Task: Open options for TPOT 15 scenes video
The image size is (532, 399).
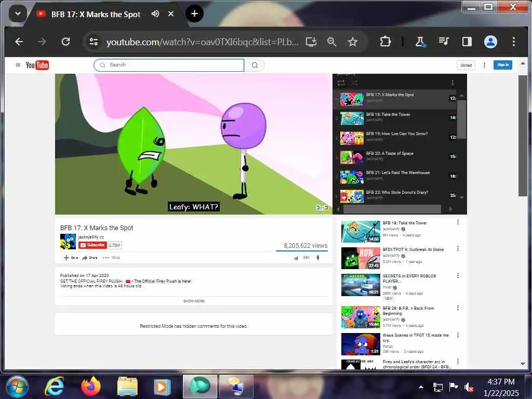Action: 458,335
